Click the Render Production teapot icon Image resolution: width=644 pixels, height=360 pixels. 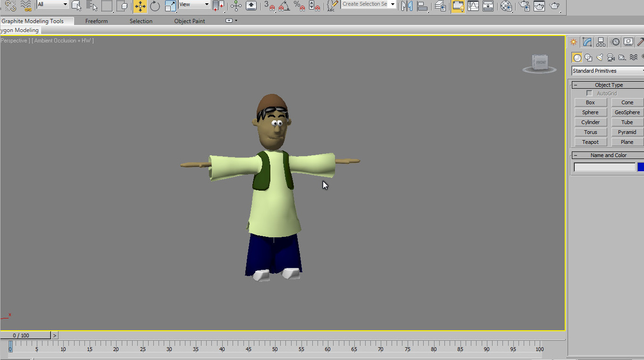click(x=555, y=6)
